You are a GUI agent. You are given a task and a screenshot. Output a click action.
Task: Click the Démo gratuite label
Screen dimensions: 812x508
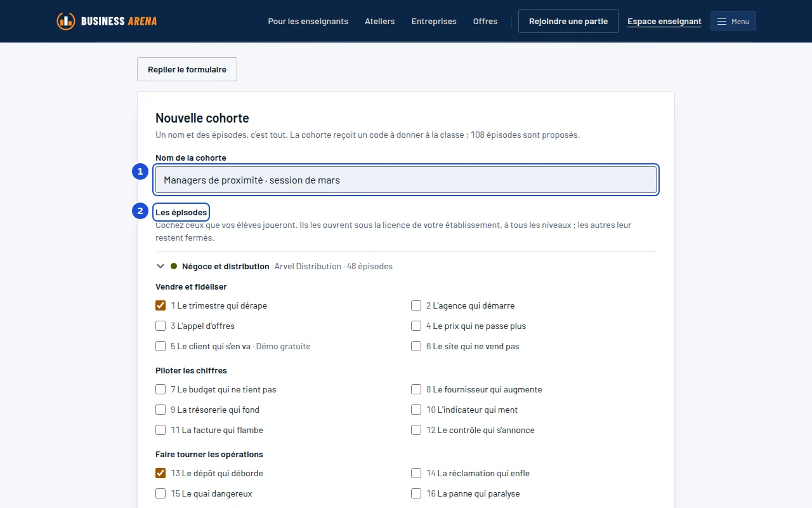tap(284, 347)
